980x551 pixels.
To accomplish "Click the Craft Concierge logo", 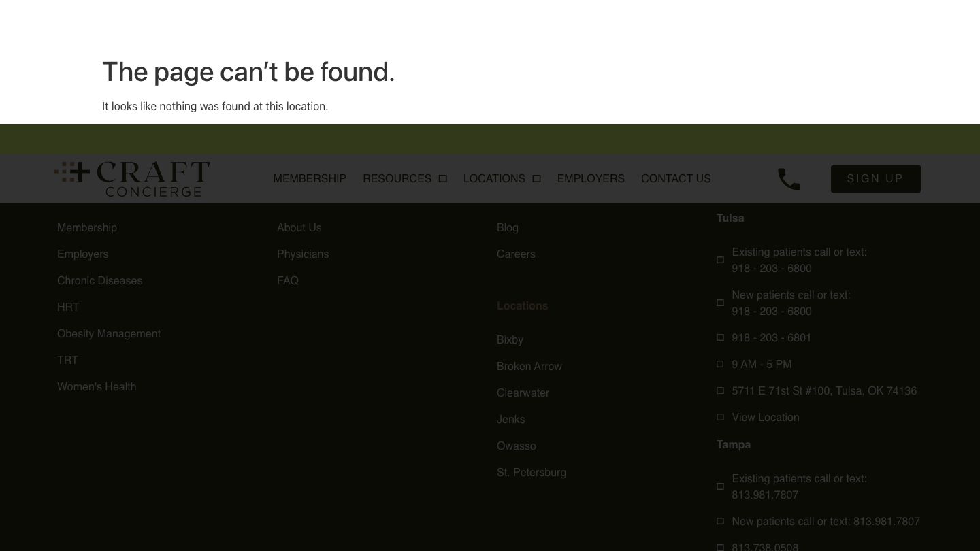I will (x=133, y=179).
